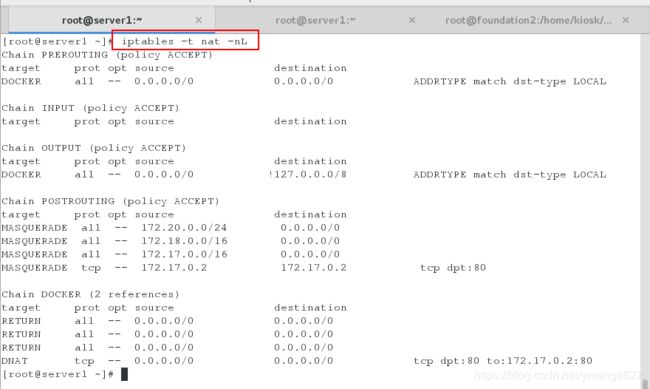This screenshot has width=650, height=389.
Task: Click the 'iptables -t nat -nL' command text
Action: [x=184, y=41]
